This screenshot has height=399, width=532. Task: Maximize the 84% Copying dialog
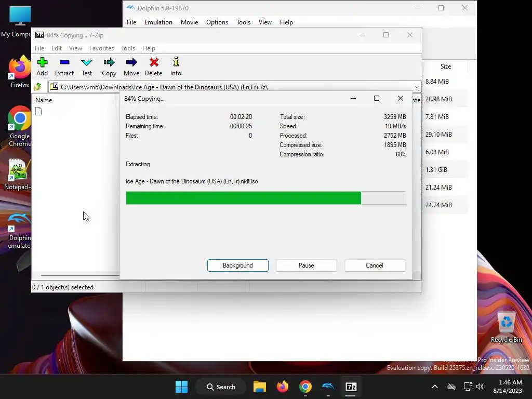pos(377,98)
